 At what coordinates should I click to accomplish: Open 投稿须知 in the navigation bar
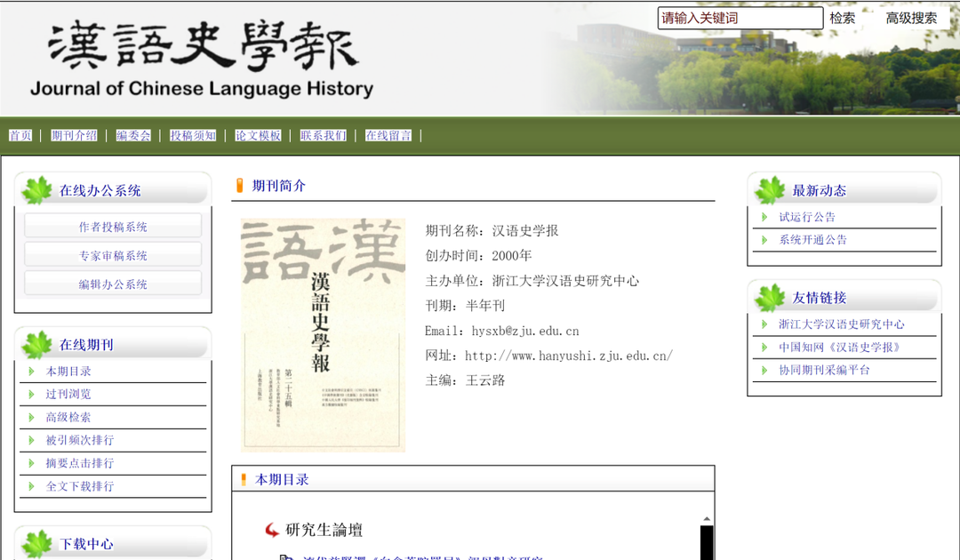[x=193, y=135]
